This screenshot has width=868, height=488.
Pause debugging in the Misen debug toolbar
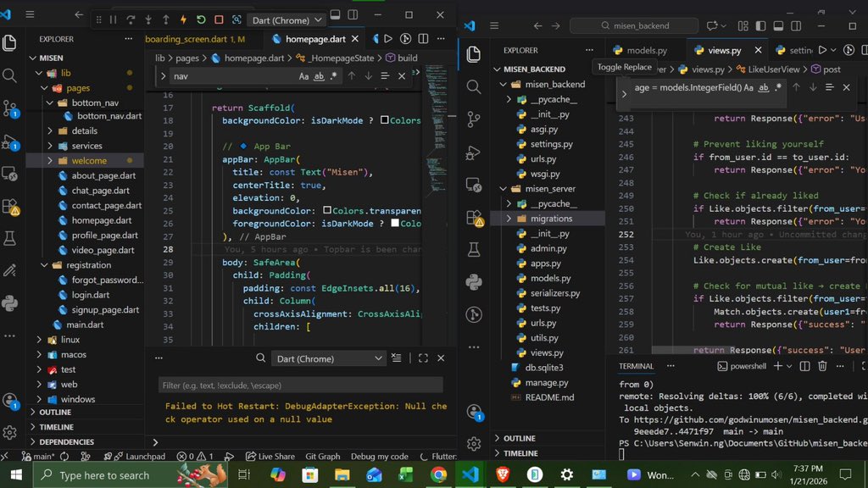pyautogui.click(x=113, y=20)
